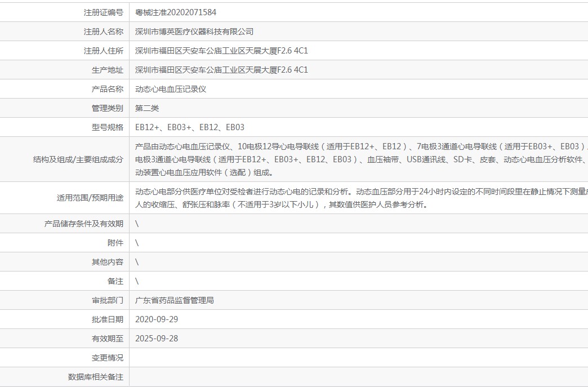Click the 其他内容 row label

pyautogui.click(x=108, y=262)
